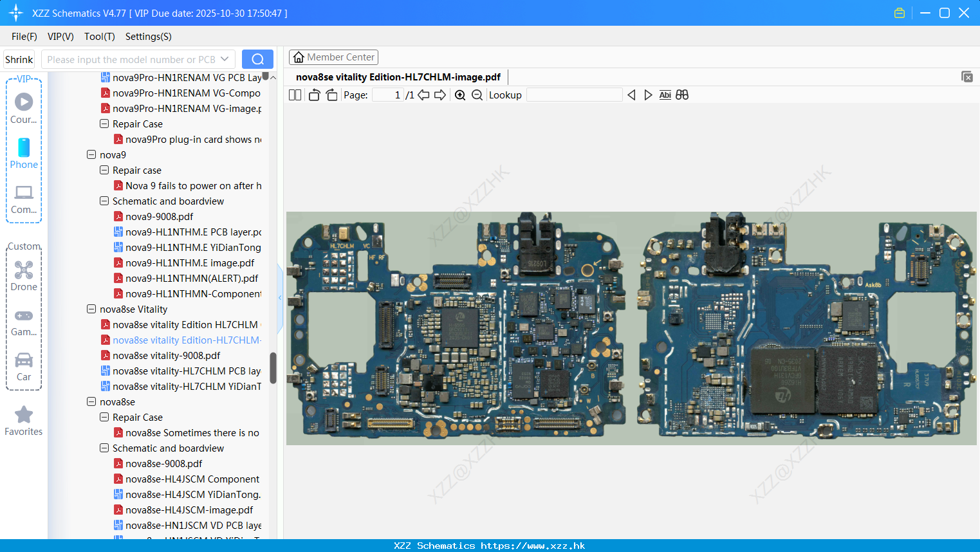Screen dimensions: 980x552
Task: Open the Courses sidebar item
Action: [24, 108]
